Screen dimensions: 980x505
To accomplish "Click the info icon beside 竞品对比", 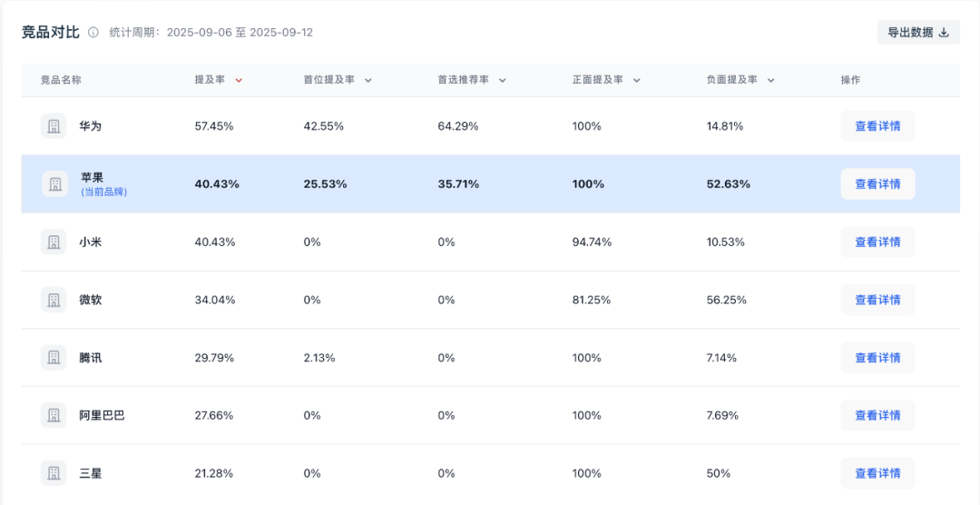I will pos(93,33).
